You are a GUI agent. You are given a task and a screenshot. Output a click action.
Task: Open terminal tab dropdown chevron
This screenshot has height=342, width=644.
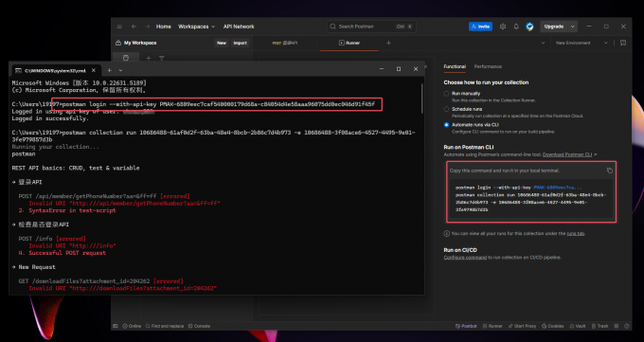pyautogui.click(x=120, y=70)
